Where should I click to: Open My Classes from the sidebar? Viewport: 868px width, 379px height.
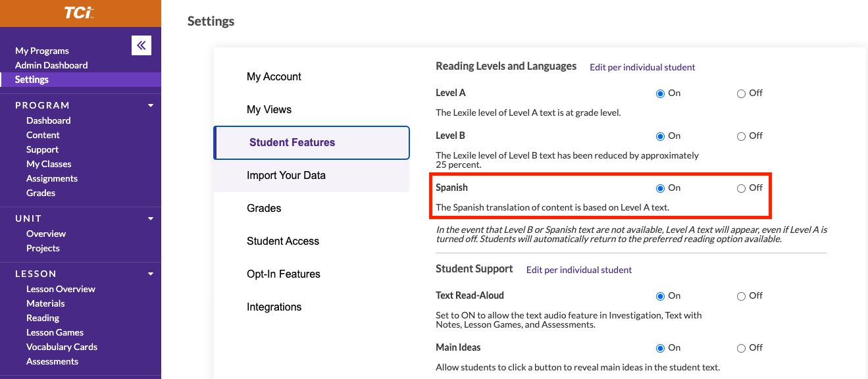coord(49,164)
